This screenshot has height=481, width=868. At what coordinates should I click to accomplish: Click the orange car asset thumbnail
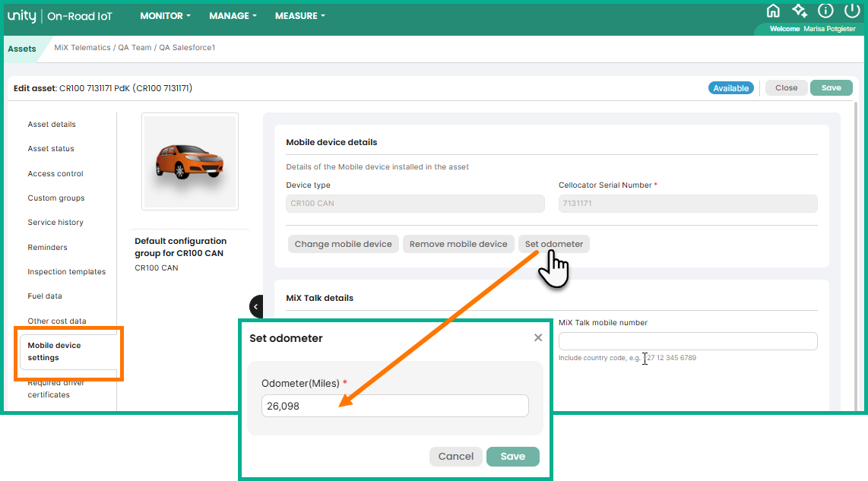pyautogui.click(x=190, y=161)
